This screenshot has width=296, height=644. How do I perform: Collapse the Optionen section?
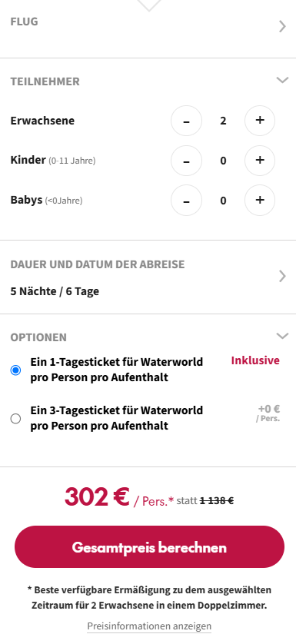[282, 336]
